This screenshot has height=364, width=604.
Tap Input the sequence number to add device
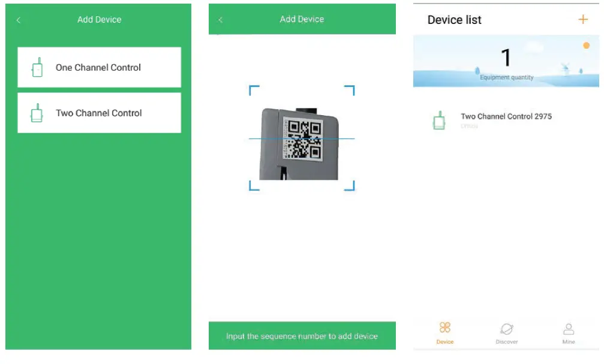pos(302,336)
